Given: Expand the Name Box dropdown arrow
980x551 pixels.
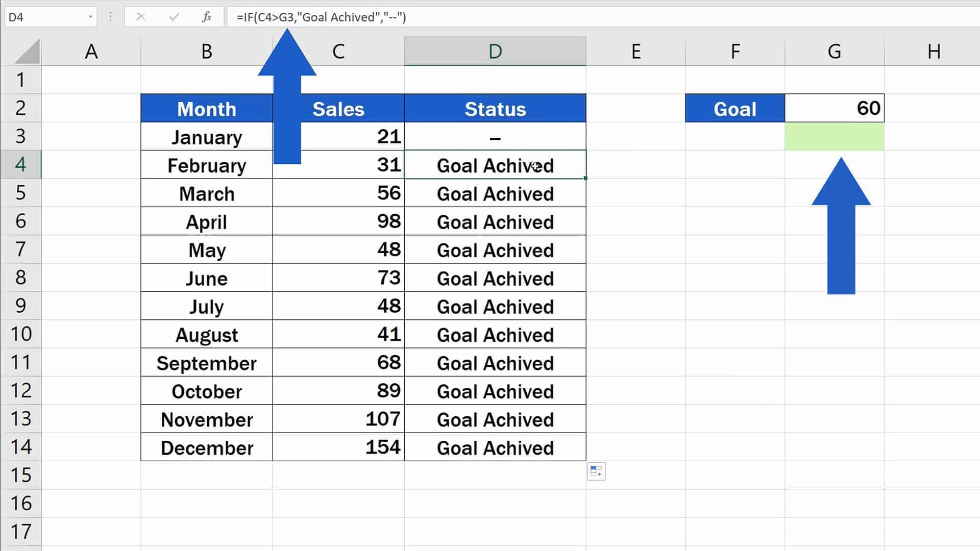Looking at the screenshot, I should (90, 17).
